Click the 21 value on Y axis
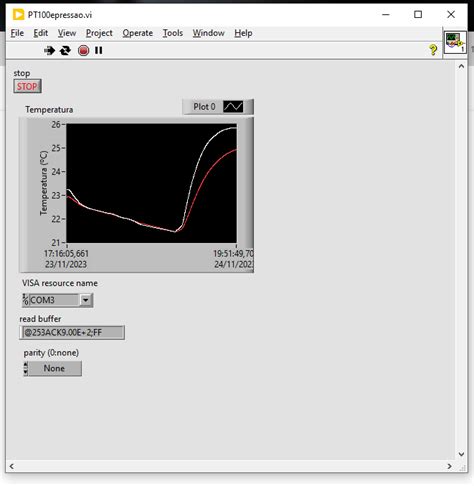This screenshot has height=486, width=474. (56, 242)
